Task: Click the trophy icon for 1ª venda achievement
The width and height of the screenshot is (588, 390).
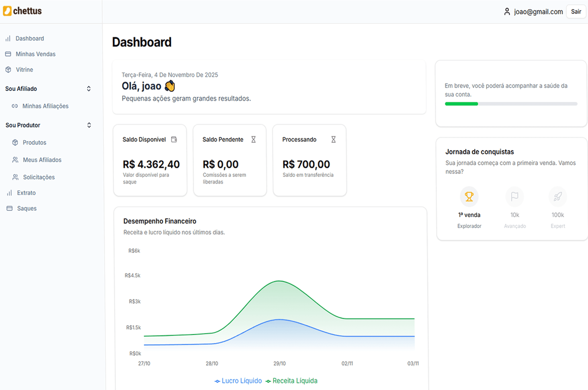Action: [469, 197]
